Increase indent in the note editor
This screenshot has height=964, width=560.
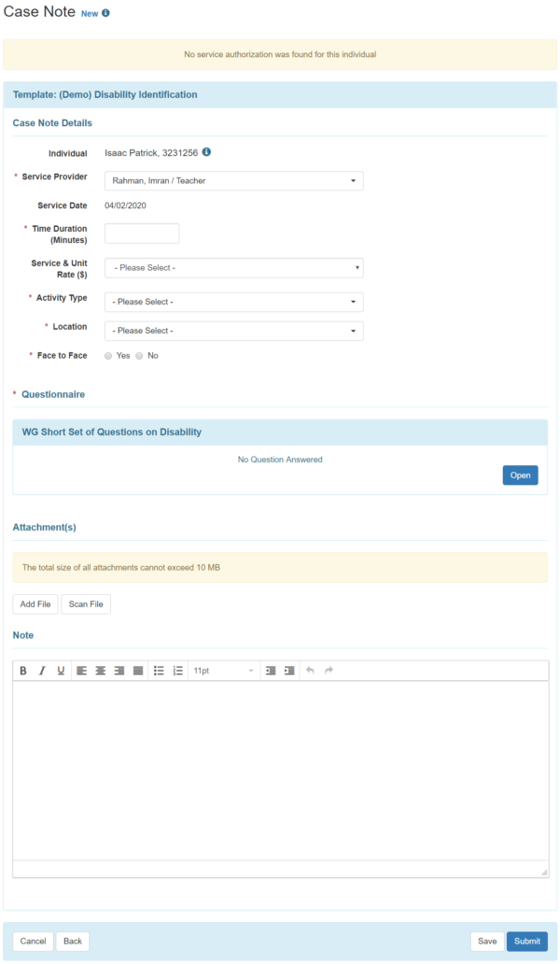pyautogui.click(x=289, y=670)
